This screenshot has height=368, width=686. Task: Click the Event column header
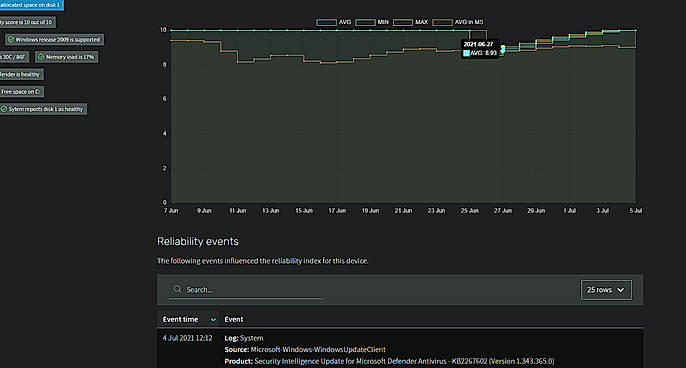(x=234, y=319)
